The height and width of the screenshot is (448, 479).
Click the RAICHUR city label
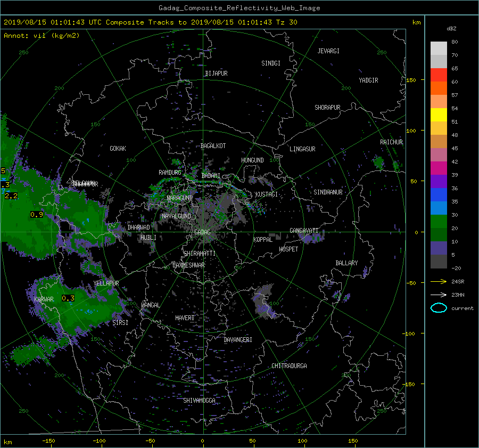tap(391, 142)
